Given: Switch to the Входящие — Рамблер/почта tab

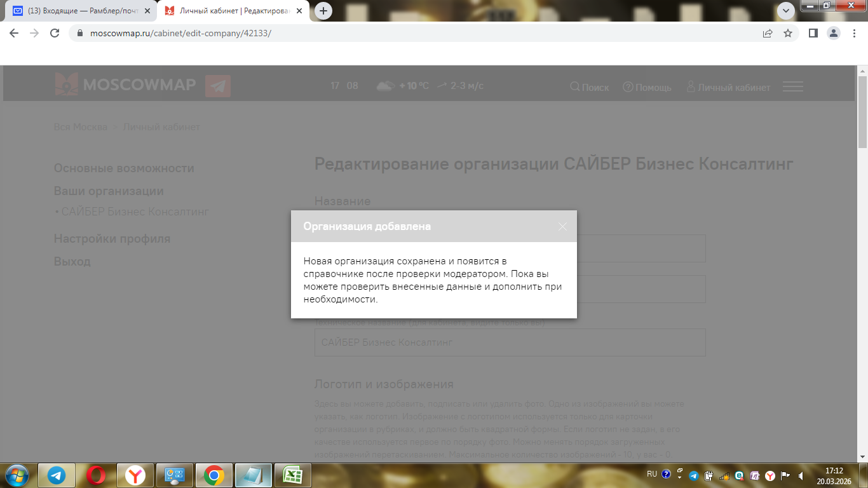Looking at the screenshot, I should 83,11.
